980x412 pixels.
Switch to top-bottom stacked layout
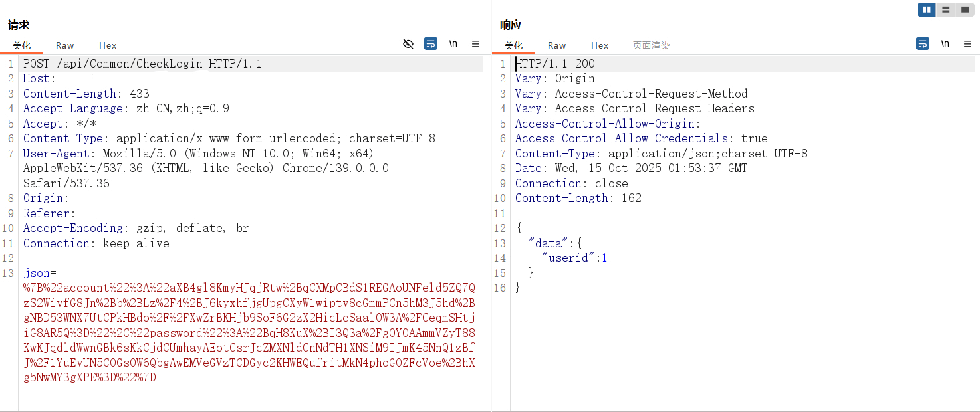[945, 9]
